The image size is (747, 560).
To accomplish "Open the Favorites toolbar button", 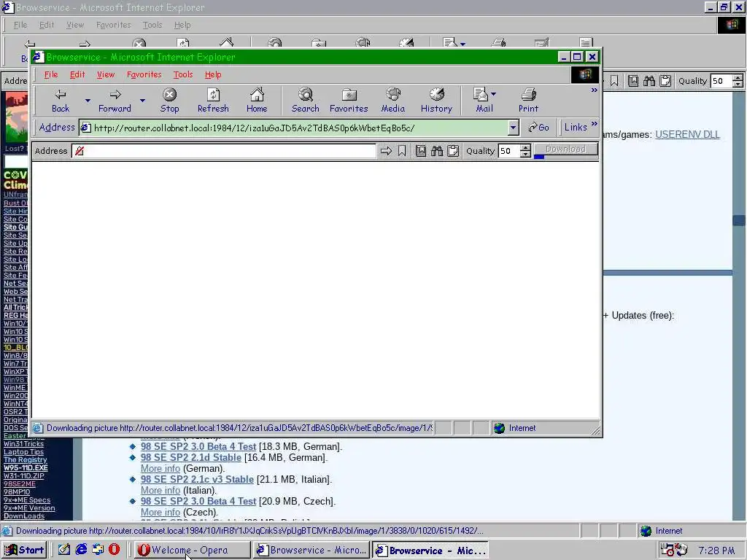I will coord(349,101).
